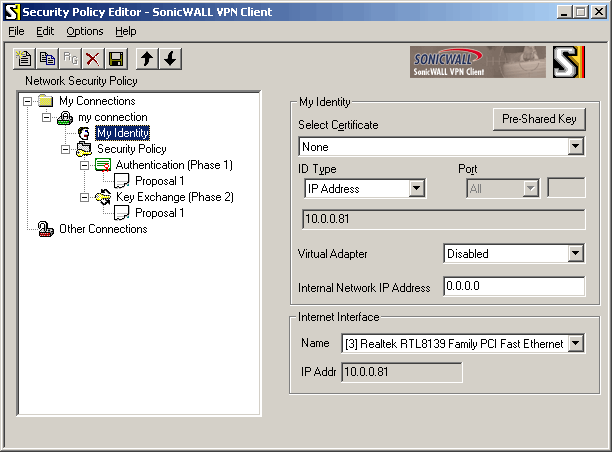Click the large S logo at top right

pos(569,62)
